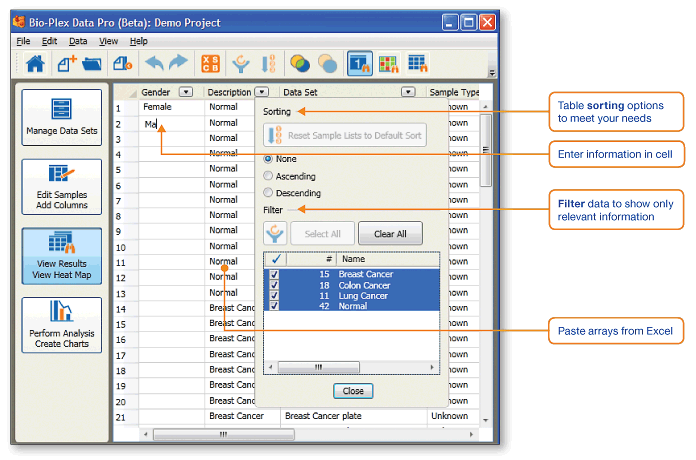Open the Help menu

138,41
